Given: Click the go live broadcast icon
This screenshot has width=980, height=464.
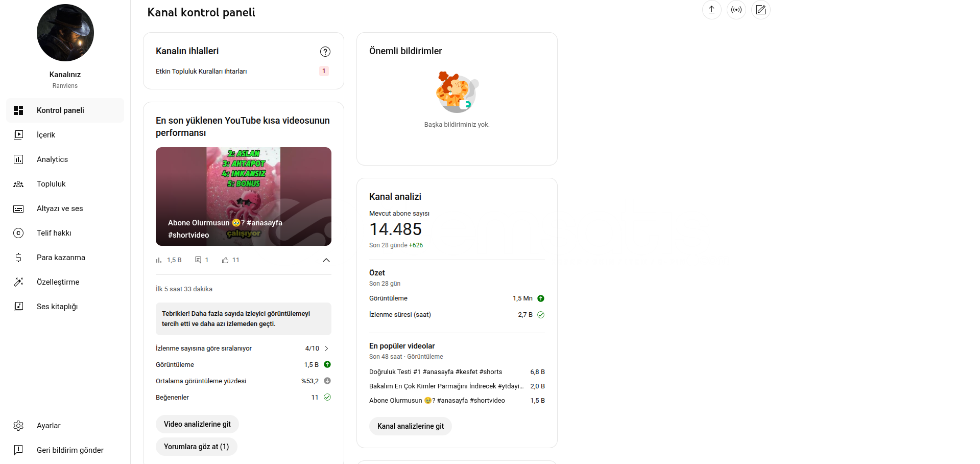Looking at the screenshot, I should click(736, 10).
